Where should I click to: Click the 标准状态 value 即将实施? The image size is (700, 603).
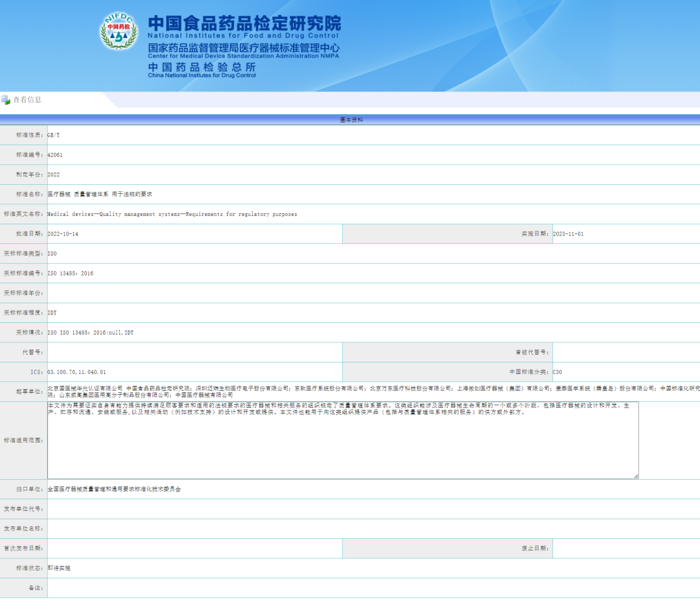(58, 568)
